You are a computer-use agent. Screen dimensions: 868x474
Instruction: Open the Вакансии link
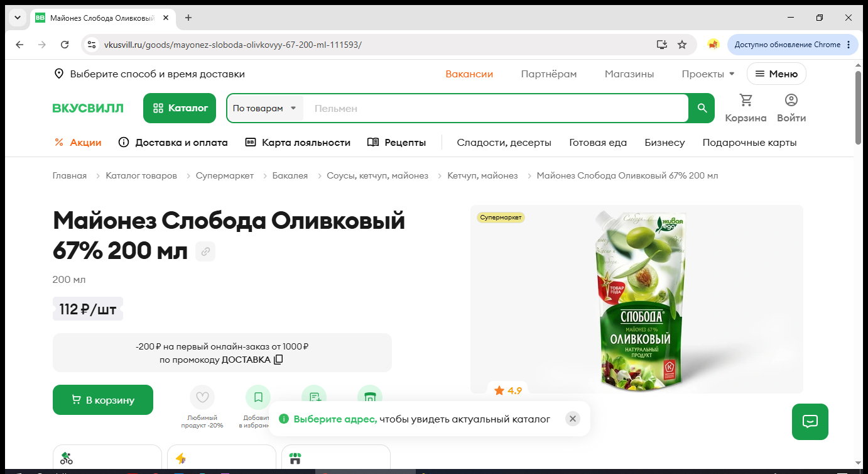469,74
